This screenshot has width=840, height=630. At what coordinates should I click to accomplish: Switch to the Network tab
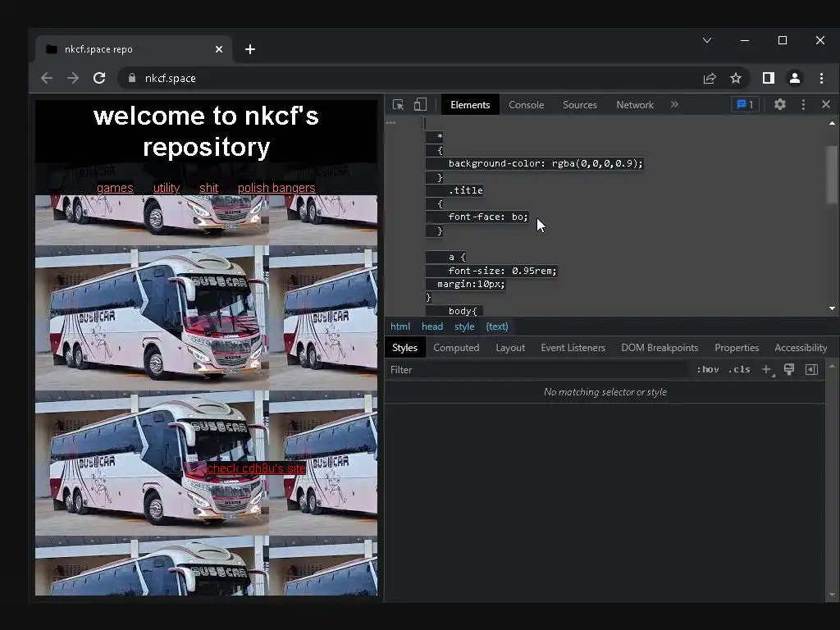pos(635,105)
